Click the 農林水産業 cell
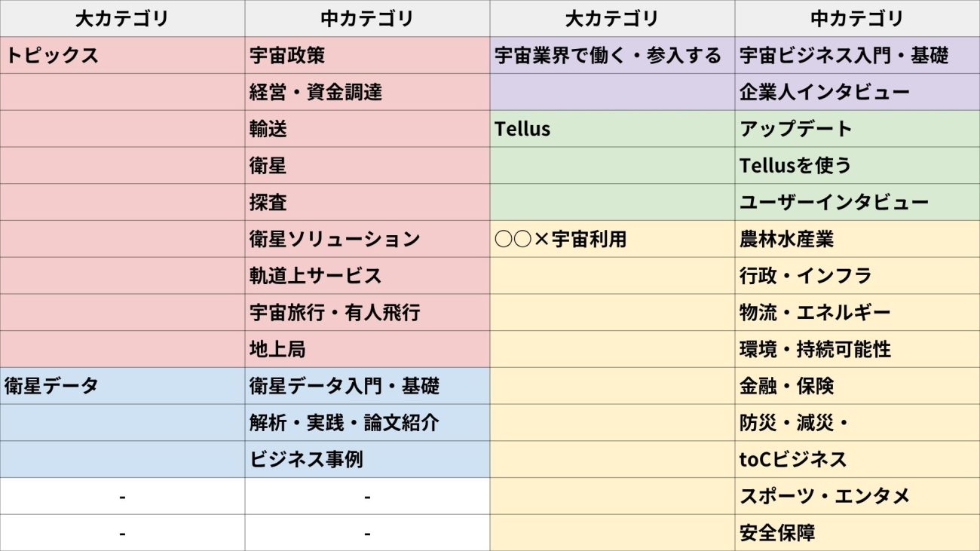Image resolution: width=980 pixels, height=551 pixels. coord(857,239)
